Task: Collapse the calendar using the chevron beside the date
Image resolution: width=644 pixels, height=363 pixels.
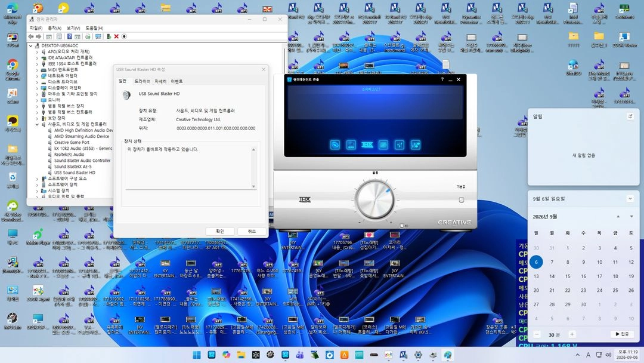Action: pyautogui.click(x=630, y=199)
